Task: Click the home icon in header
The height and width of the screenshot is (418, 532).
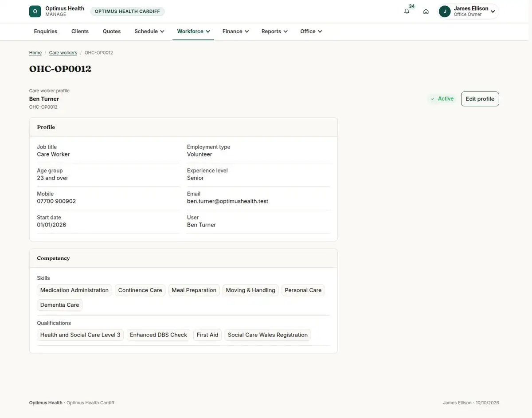Action: (x=426, y=12)
